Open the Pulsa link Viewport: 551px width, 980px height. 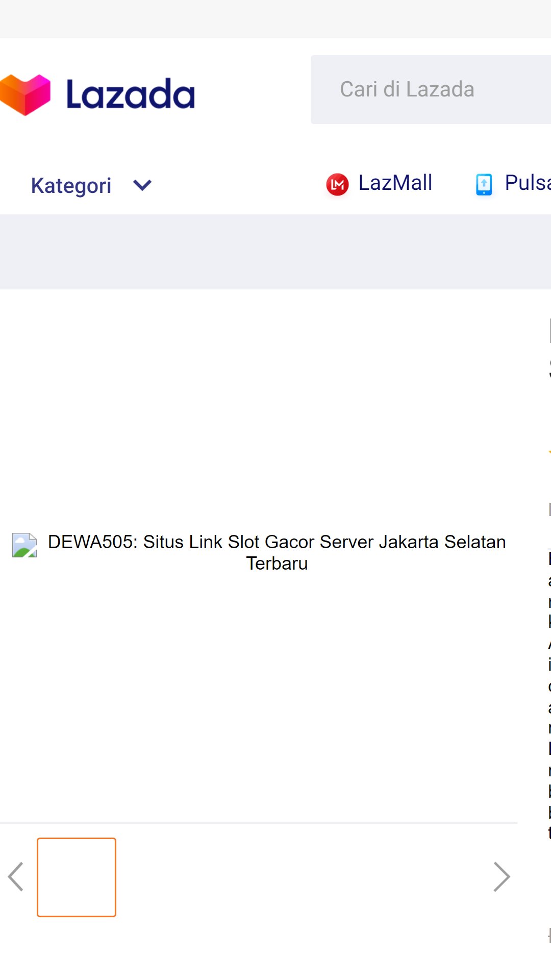pyautogui.click(x=528, y=183)
